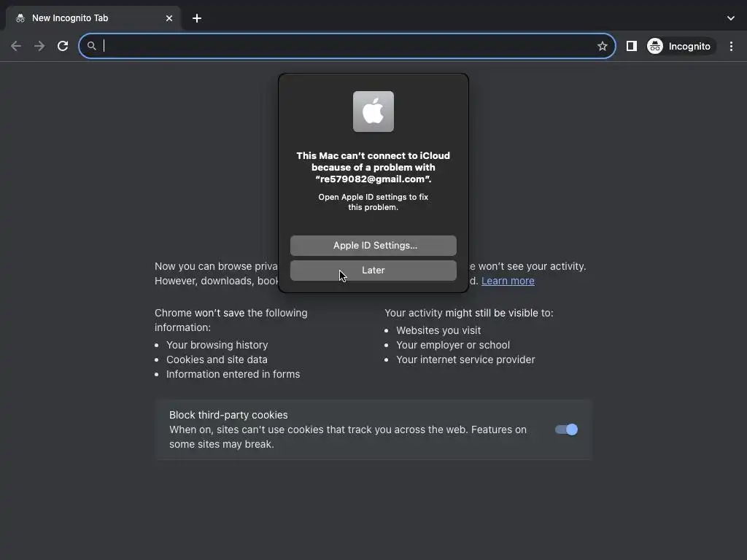The width and height of the screenshot is (747, 560).
Task: Click the 'Block third-party cookies' heading
Action: point(228,415)
